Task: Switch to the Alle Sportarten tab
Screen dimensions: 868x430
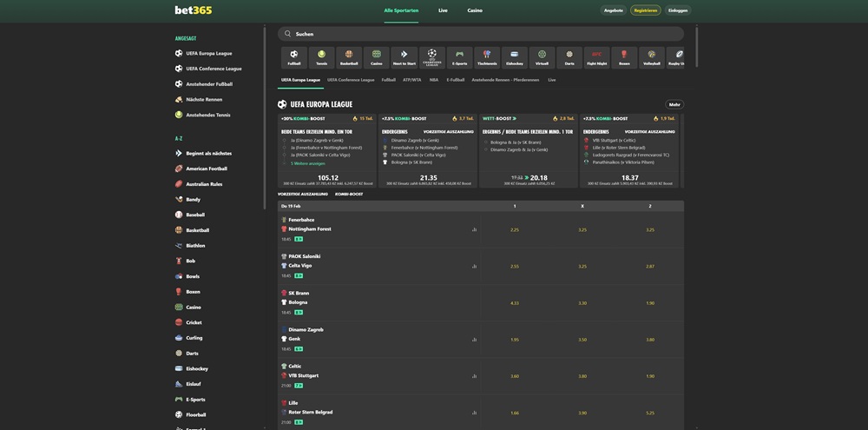Action: (x=401, y=10)
